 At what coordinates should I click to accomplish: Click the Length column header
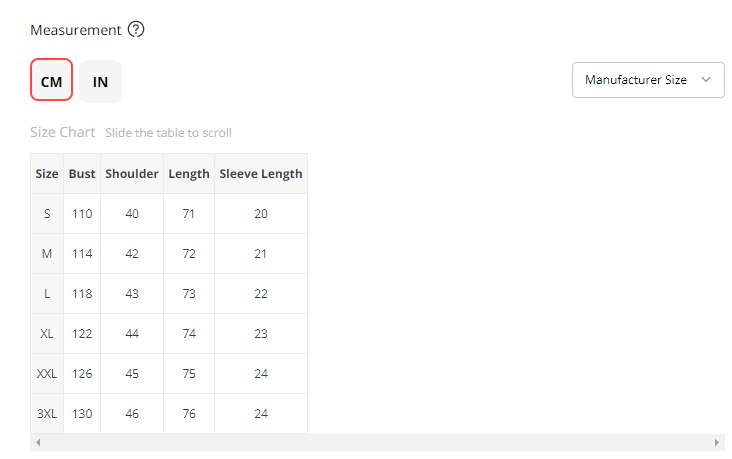[x=189, y=174]
